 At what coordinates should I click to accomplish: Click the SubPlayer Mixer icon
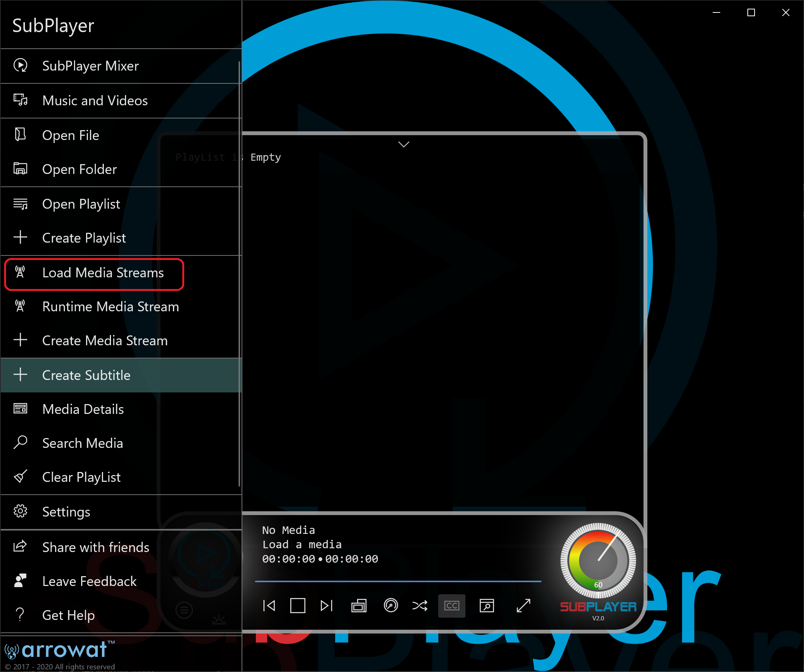pyautogui.click(x=20, y=65)
